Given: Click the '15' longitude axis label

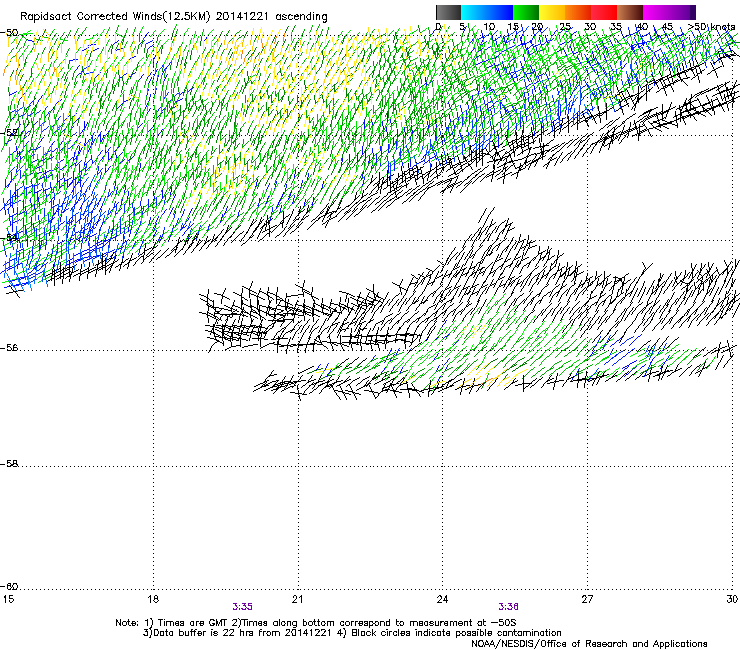Looking at the screenshot, I should [x=8, y=599].
